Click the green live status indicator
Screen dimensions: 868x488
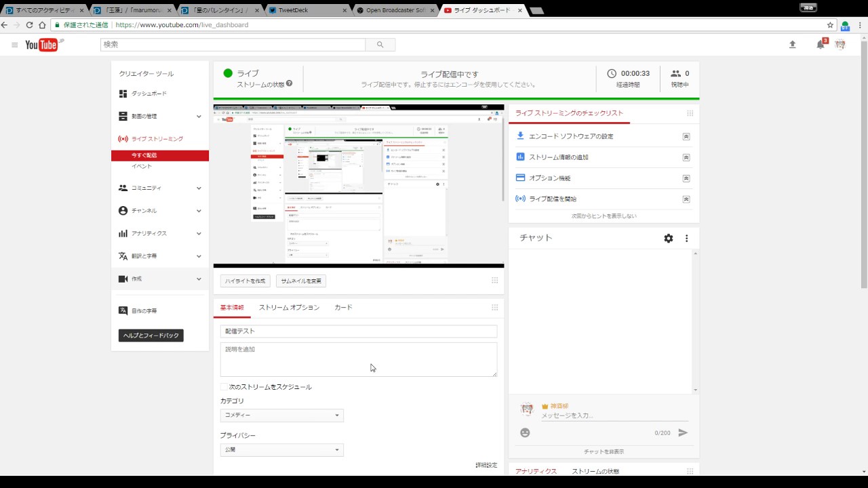tap(228, 73)
